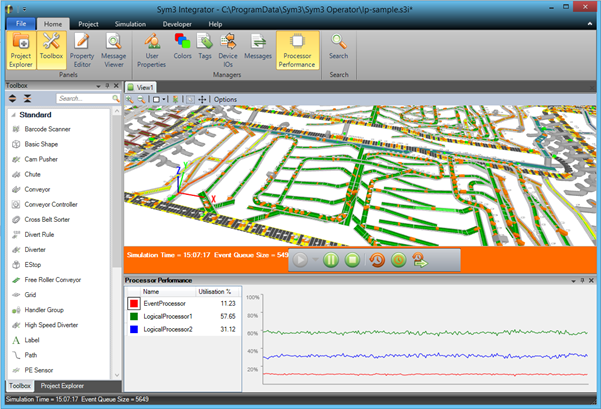This screenshot has height=409, width=601.
Task: Open the Property Editor panel
Action: (x=82, y=50)
